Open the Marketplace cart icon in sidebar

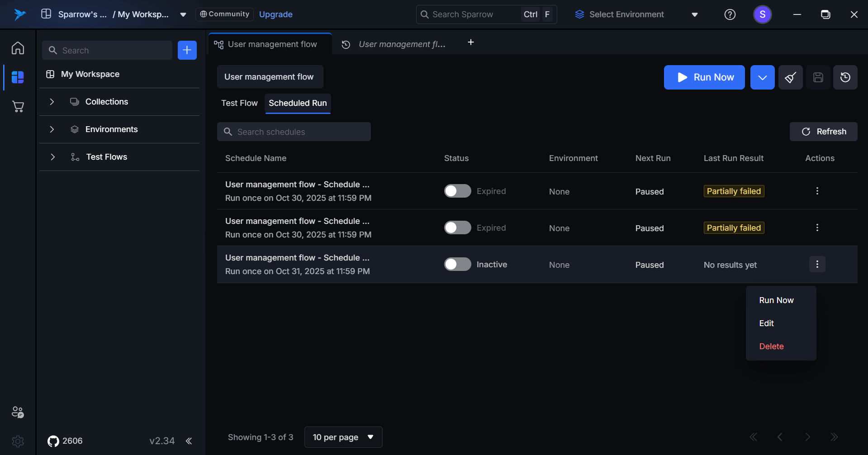(x=18, y=107)
